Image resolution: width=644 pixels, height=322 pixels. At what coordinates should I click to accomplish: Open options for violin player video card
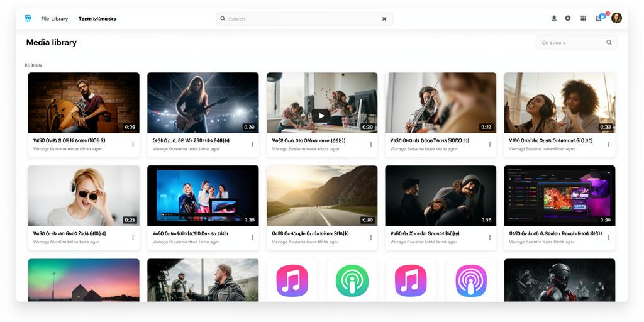[489, 144]
